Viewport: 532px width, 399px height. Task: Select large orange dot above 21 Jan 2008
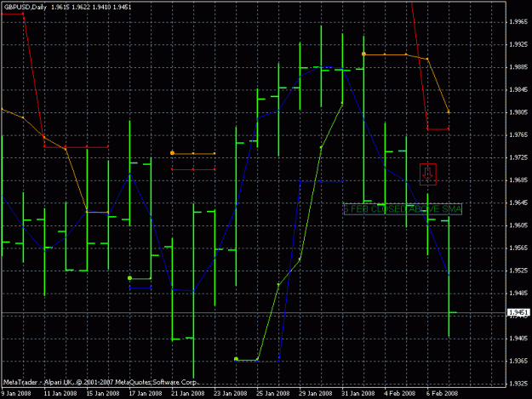point(172,153)
